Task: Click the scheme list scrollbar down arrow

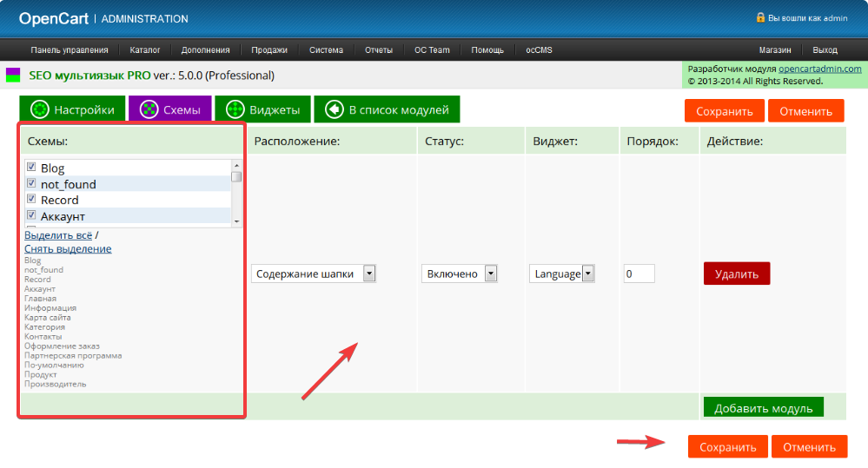Action: point(236,221)
